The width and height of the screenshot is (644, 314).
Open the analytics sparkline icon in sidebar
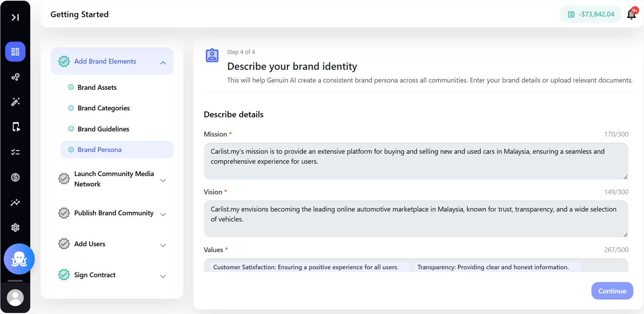15,202
